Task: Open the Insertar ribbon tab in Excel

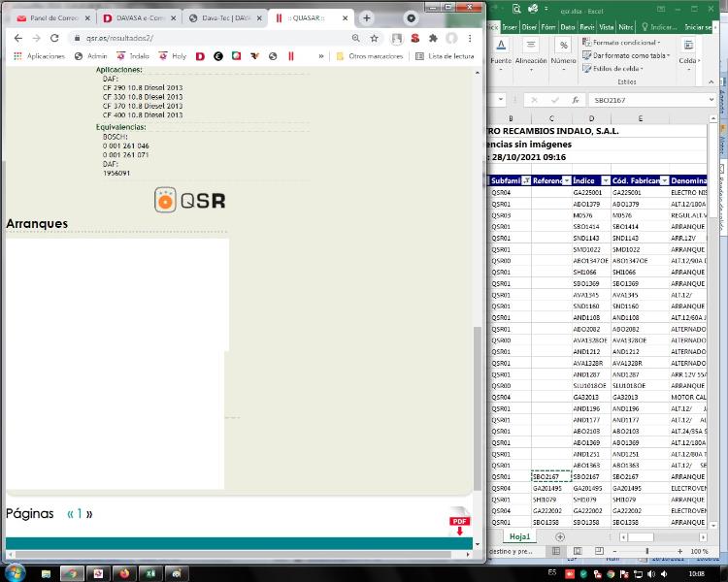Action: coord(510,27)
